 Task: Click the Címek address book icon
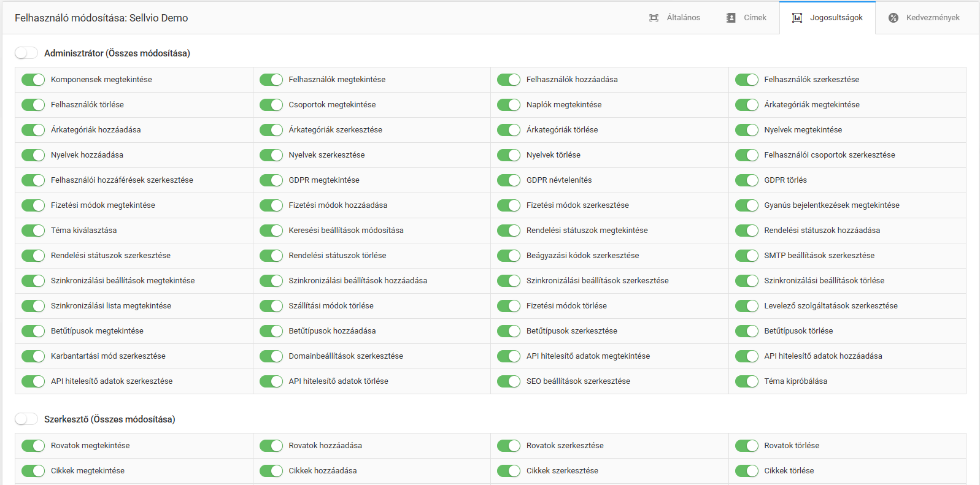[731, 18]
